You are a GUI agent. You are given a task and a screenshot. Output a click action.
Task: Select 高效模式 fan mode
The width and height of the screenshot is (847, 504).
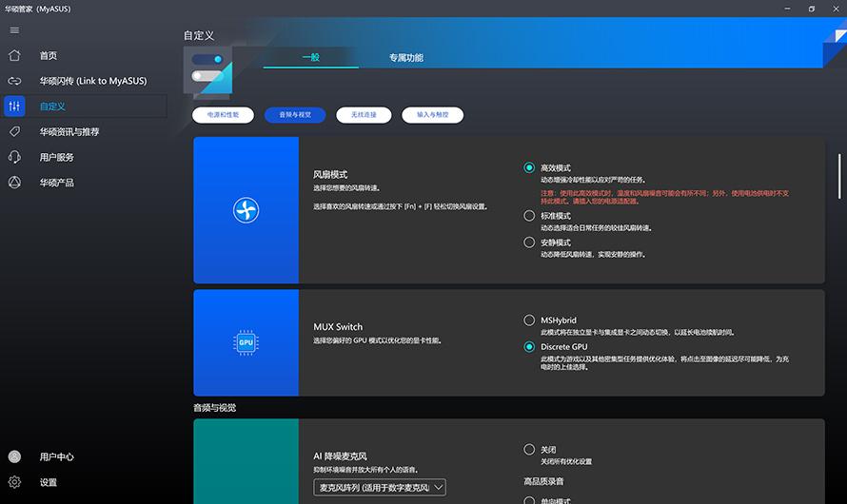(529, 167)
